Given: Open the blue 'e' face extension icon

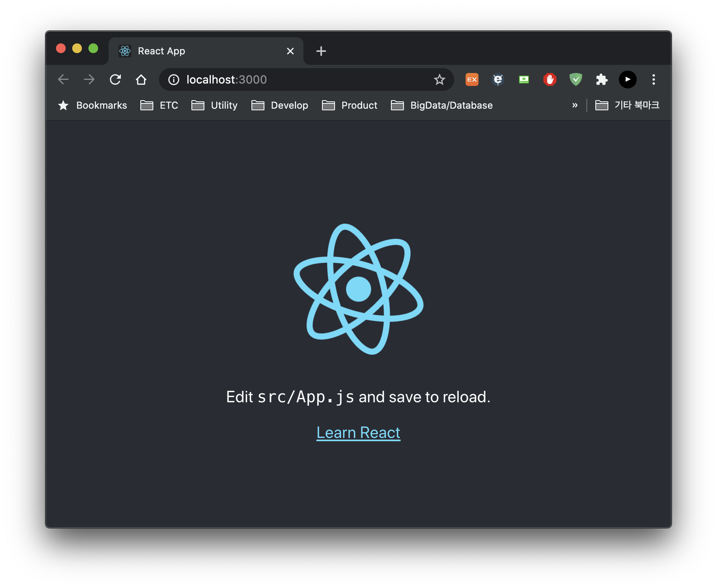Looking at the screenshot, I should point(498,79).
